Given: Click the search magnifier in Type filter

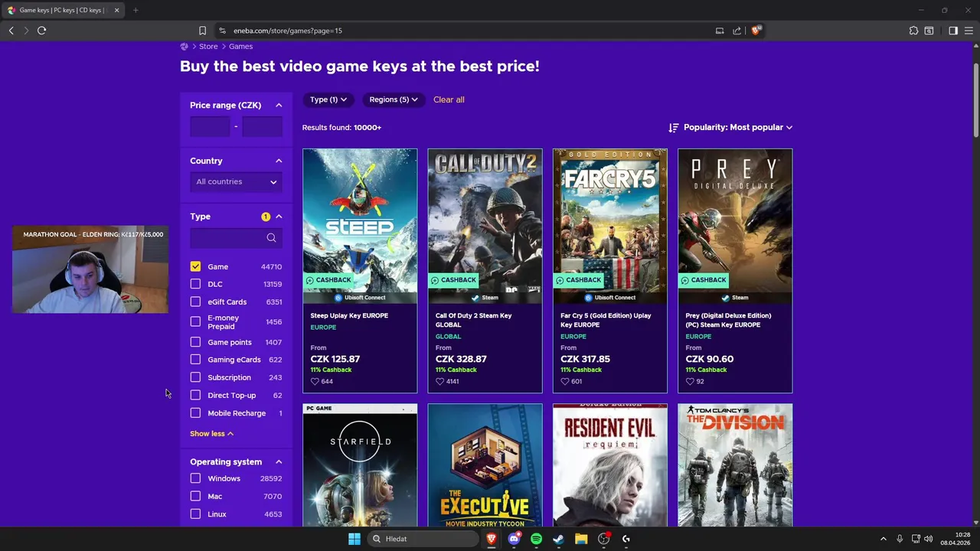Looking at the screenshot, I should click(271, 238).
